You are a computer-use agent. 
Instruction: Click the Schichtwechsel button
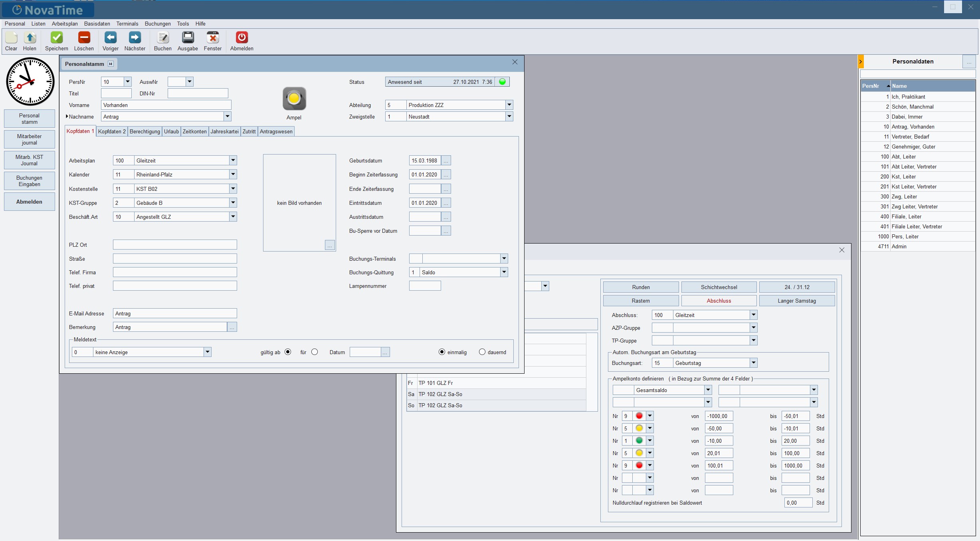(719, 287)
